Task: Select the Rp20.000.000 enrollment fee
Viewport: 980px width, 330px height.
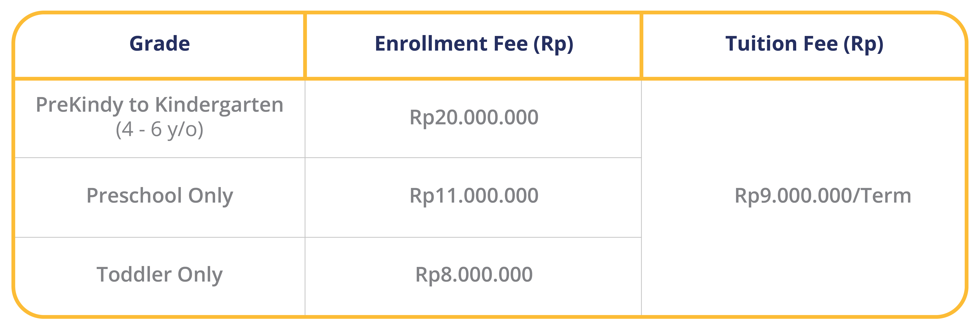Action: coord(474,117)
